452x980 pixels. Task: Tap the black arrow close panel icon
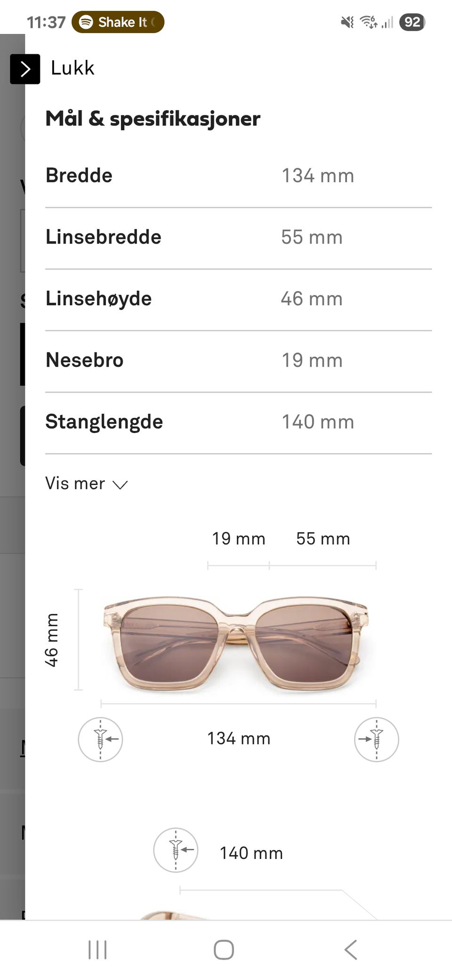tap(25, 69)
